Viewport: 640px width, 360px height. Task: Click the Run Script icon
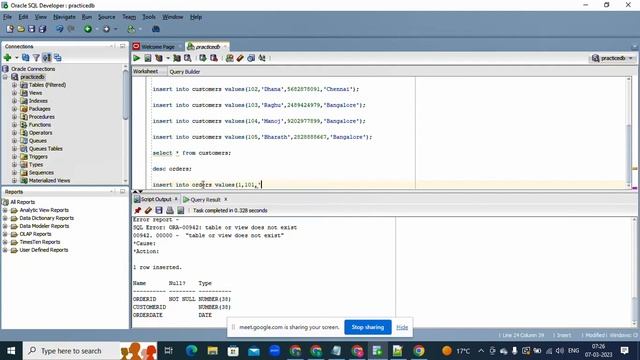pos(148,58)
